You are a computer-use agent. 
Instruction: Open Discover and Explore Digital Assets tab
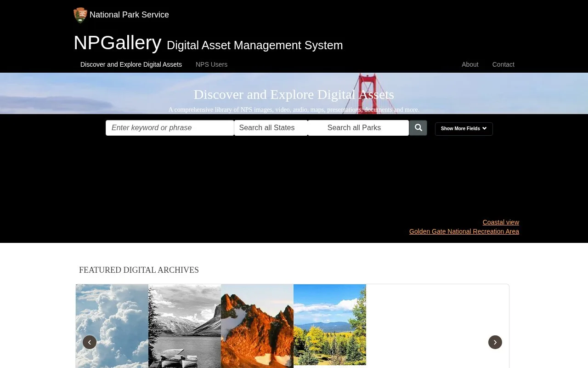click(131, 64)
